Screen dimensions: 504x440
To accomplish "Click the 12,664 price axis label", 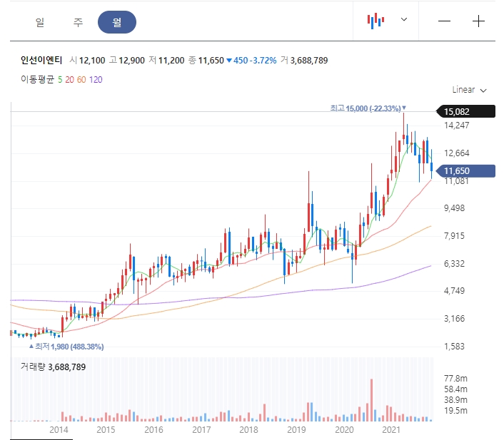I will coord(456,153).
